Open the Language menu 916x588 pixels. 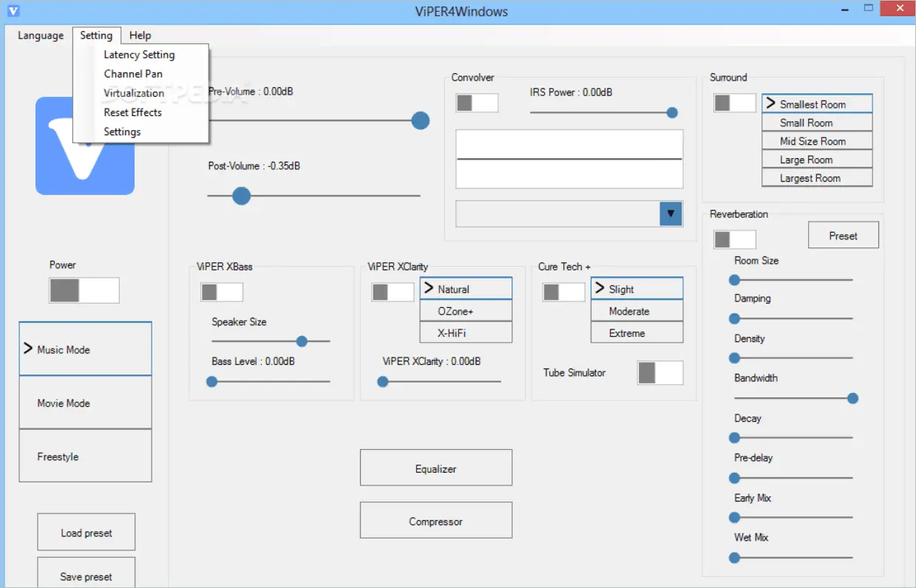[x=41, y=35]
